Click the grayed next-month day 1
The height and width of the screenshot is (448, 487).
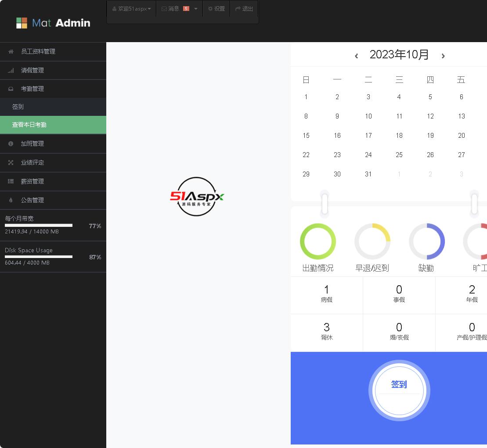pyautogui.click(x=399, y=174)
